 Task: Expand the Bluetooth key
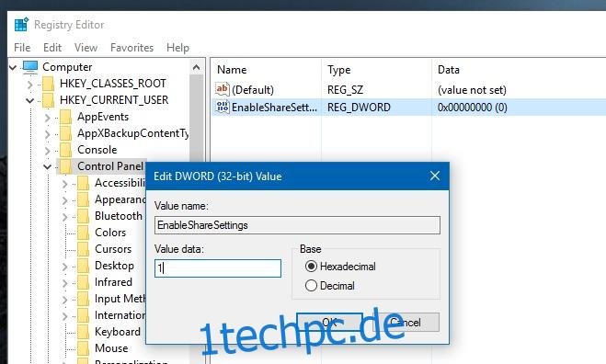tap(65, 217)
